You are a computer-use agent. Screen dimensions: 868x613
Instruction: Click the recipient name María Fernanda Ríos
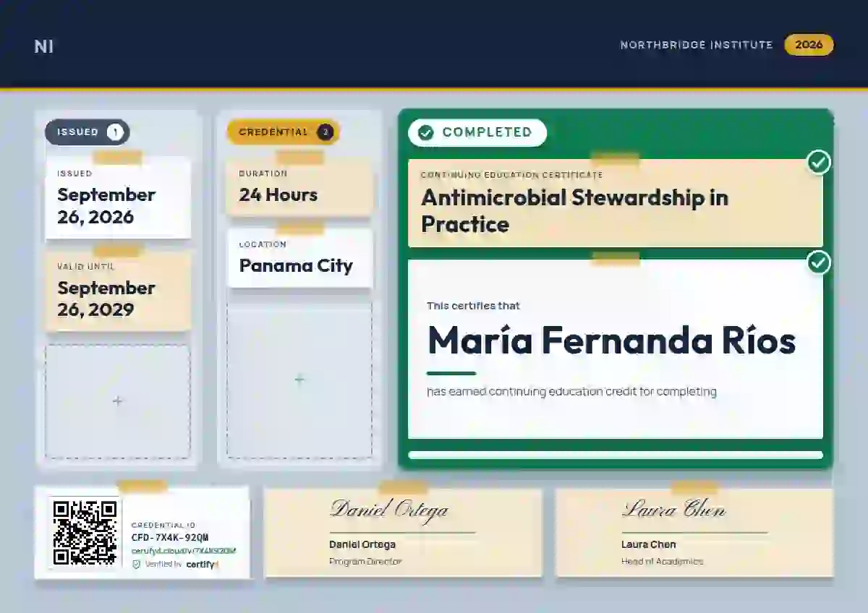pos(611,340)
